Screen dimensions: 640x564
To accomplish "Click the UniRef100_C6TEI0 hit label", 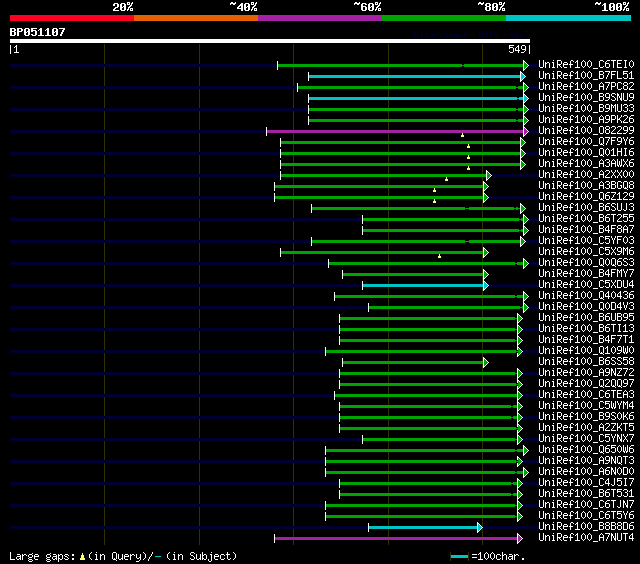I will (x=586, y=64).
